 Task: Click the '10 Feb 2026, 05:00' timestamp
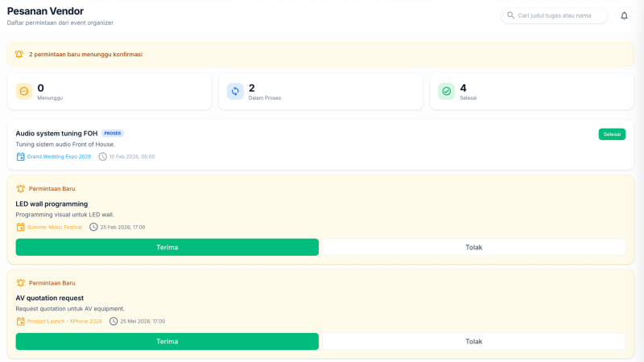(132, 157)
